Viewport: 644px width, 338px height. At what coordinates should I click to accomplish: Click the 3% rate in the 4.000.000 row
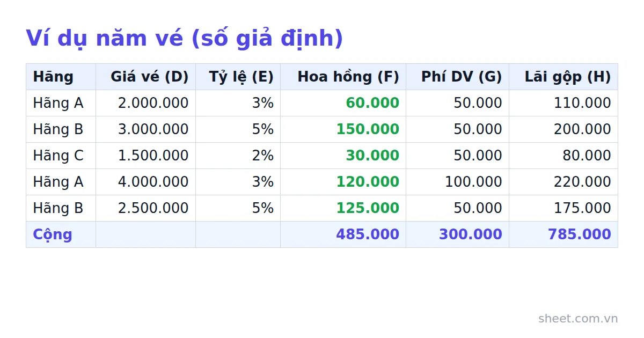(238, 182)
